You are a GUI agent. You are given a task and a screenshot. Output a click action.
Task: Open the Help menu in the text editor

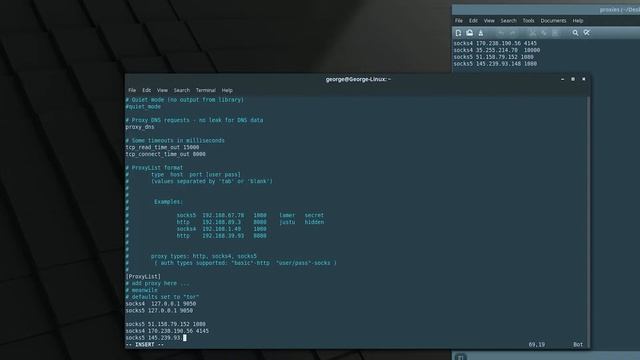point(578,20)
